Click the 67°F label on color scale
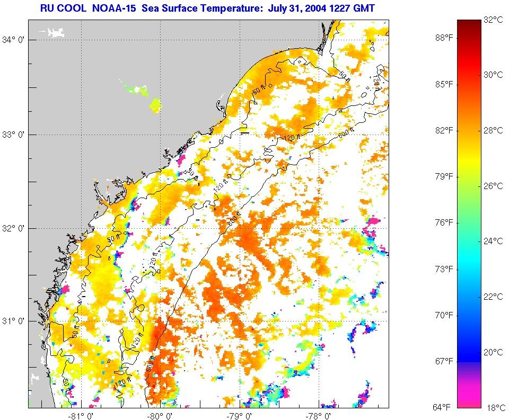Screen dimensions: 509x420 click(444, 361)
